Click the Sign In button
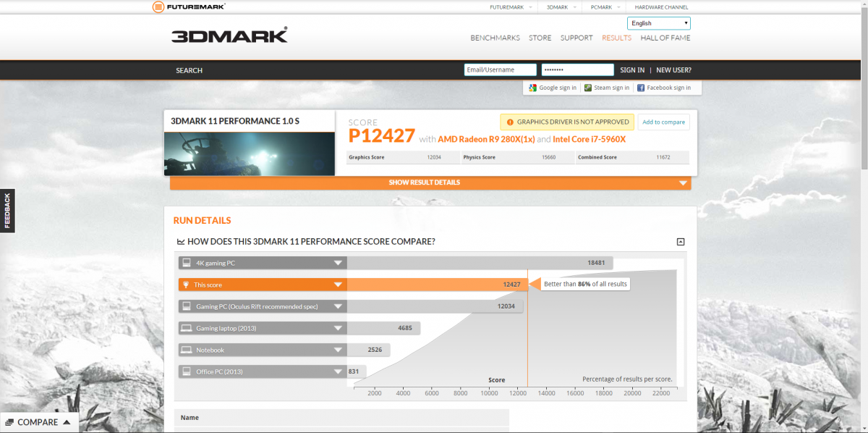868x433 pixels. (632, 70)
